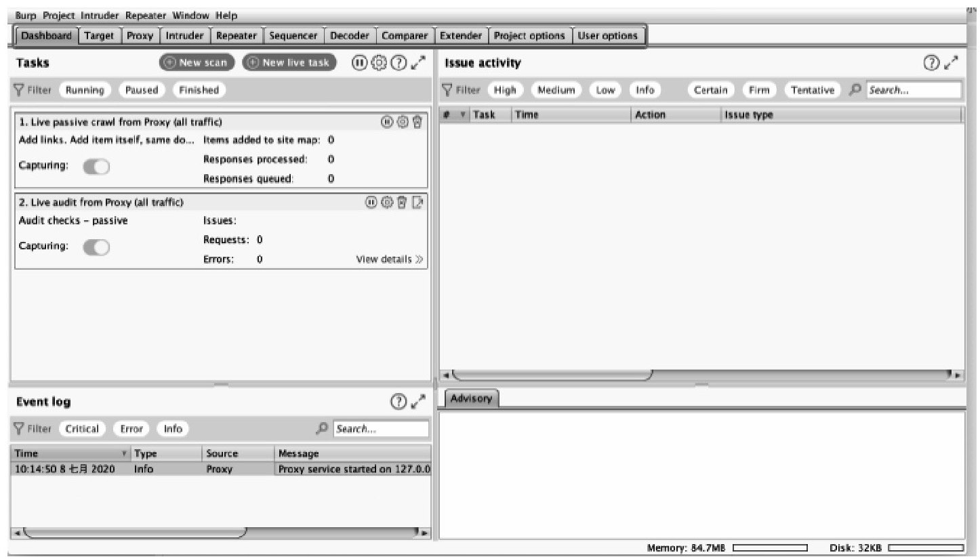Open help icon in Tasks panel header
Screen dimensions: 980x559
pyautogui.click(x=400, y=62)
